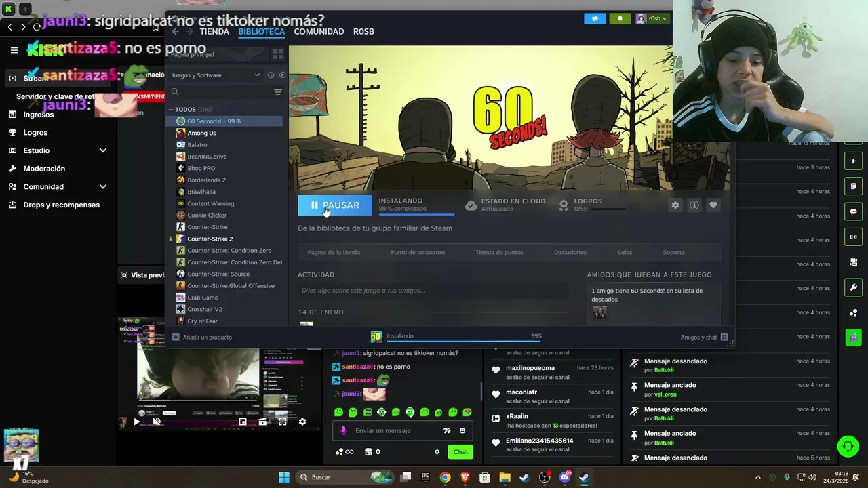
Task: Open Punto de encuentro link
Action: pos(418,252)
